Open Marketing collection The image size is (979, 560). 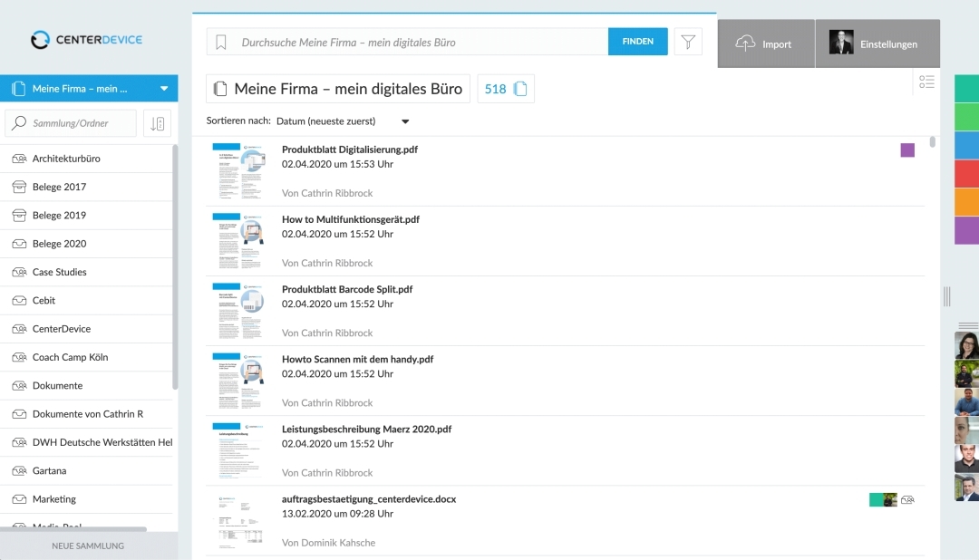click(87, 499)
